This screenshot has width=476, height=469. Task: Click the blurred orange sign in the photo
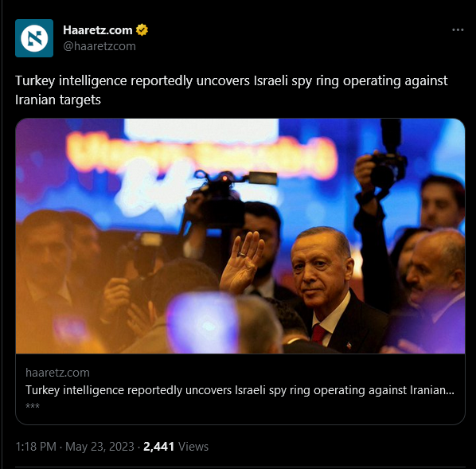(202, 156)
